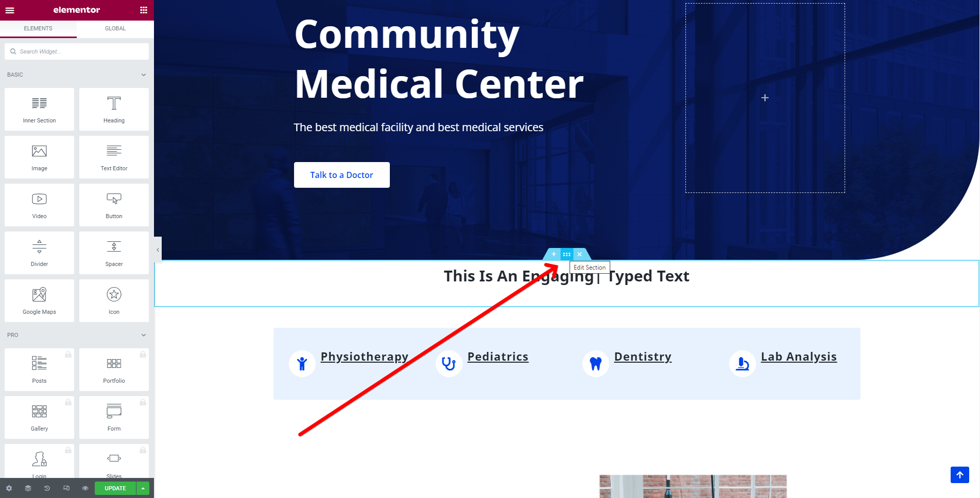Screen dimensions: 980x498
Task: Pick the Video widget
Action: [x=39, y=205]
